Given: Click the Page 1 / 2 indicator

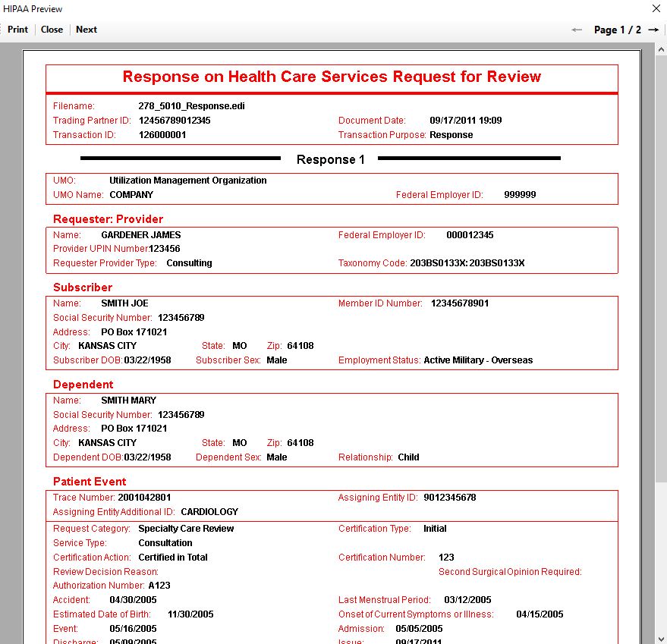Looking at the screenshot, I should click(617, 30).
